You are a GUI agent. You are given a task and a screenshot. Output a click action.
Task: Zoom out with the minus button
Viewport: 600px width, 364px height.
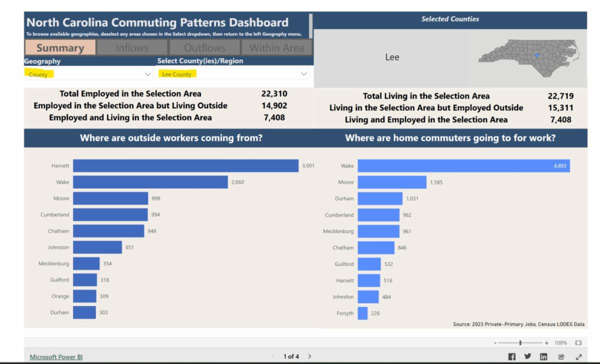click(495, 343)
